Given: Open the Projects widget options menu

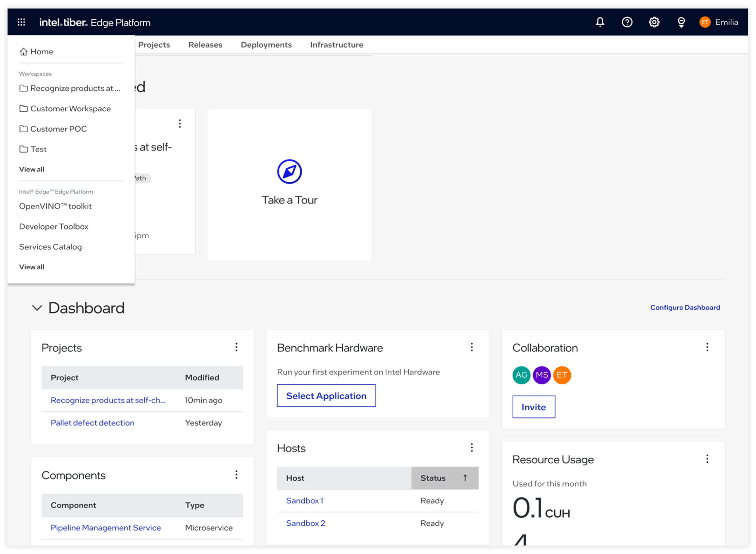Looking at the screenshot, I should click(236, 347).
